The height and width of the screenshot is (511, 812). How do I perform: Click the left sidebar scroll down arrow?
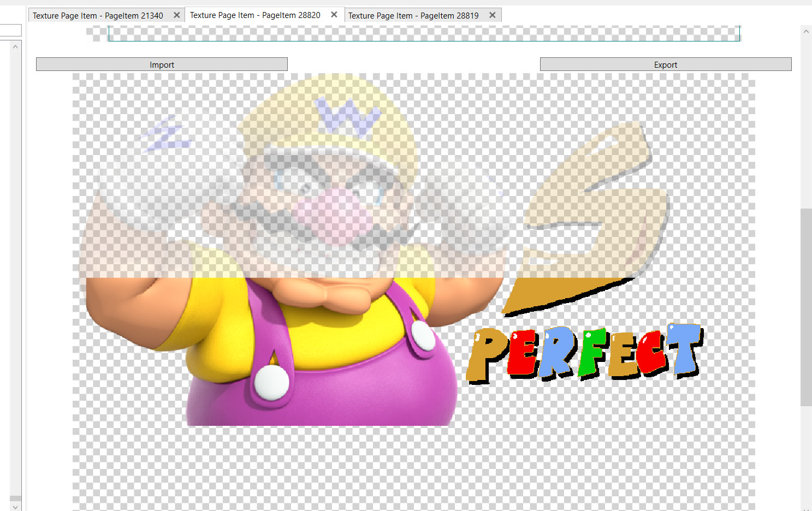click(x=15, y=506)
